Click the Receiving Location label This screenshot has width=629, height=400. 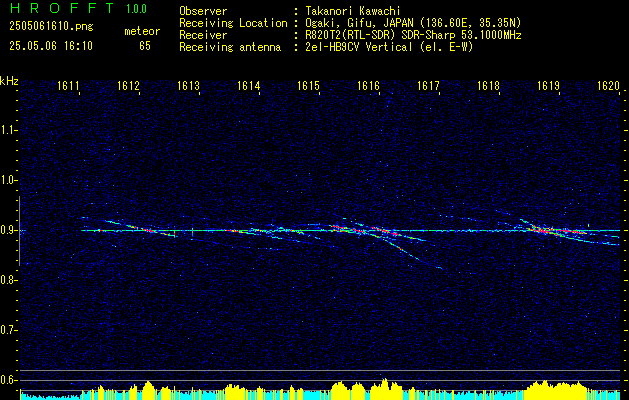click(233, 23)
